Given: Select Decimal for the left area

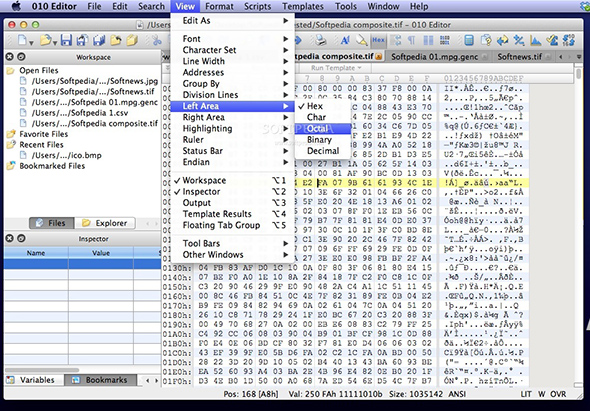Looking at the screenshot, I should pyautogui.click(x=323, y=151).
